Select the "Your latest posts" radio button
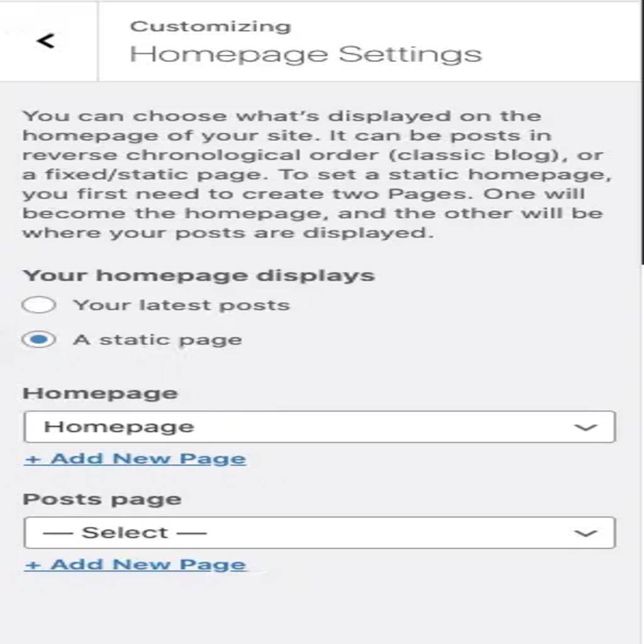This screenshot has height=644, width=644. [x=39, y=305]
